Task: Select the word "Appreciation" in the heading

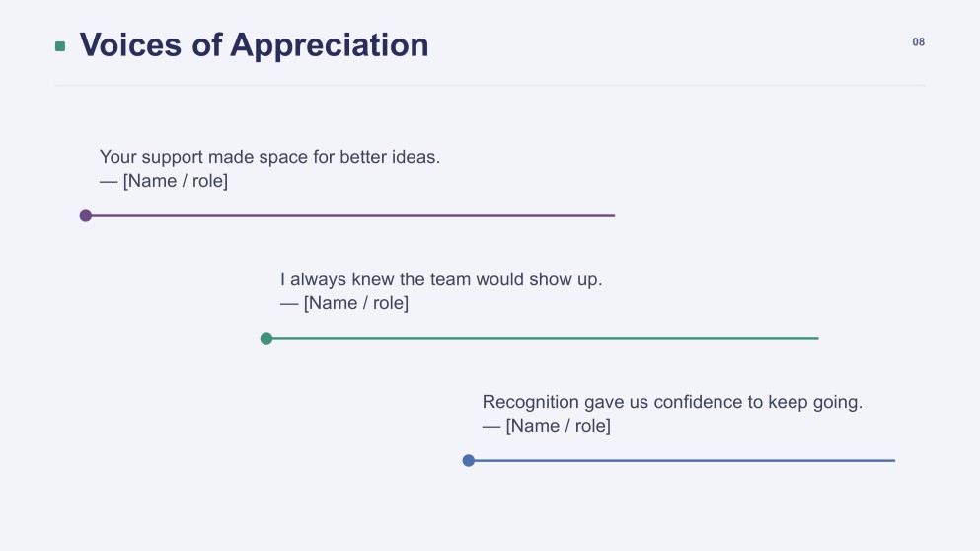Action: pyautogui.click(x=329, y=45)
